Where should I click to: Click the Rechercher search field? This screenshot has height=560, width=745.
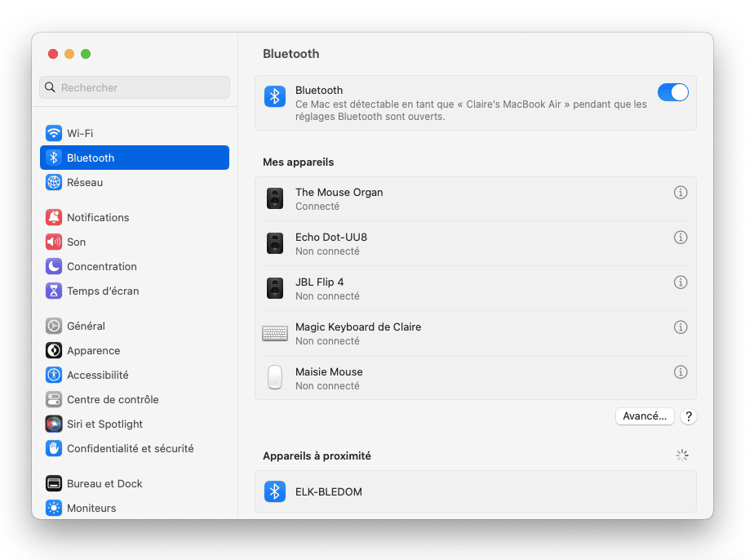[135, 87]
